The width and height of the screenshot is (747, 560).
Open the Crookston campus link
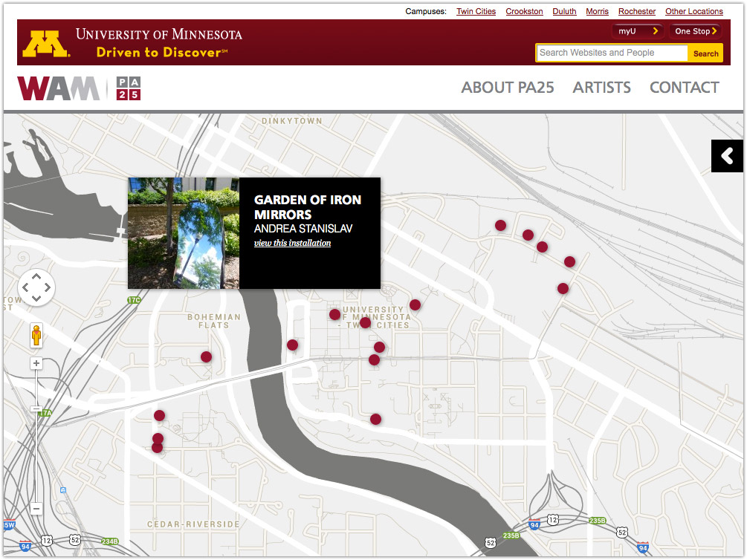click(524, 11)
